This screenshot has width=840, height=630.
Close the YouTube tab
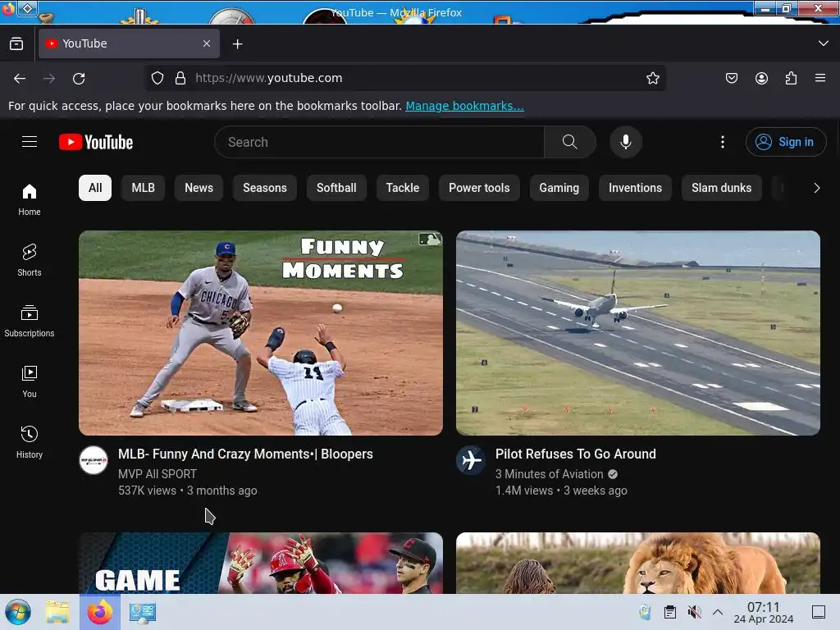pos(207,43)
